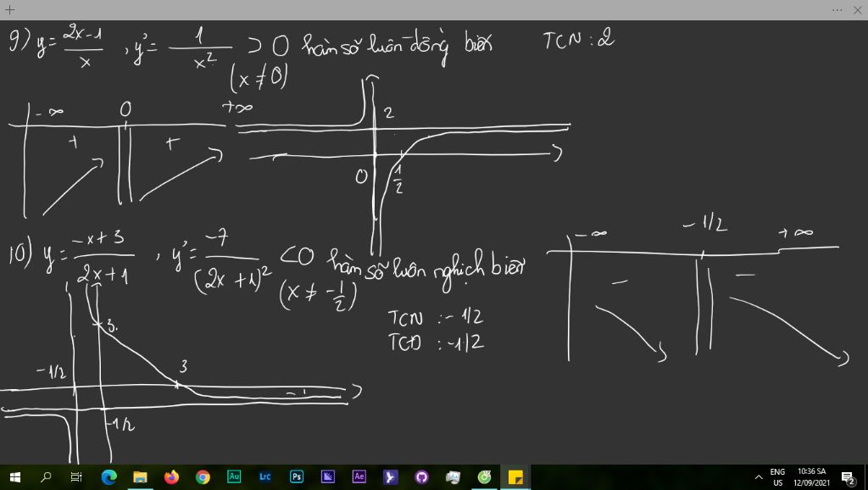Open the white arrow app on purple taskbar icon
The image size is (868, 490).
390,476
